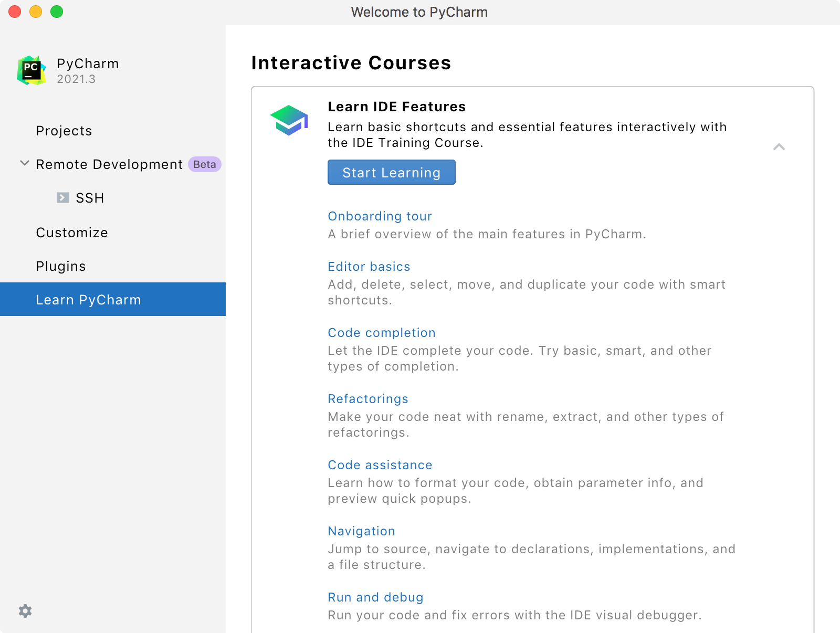
Task: Select the Learn PyCharm tab
Action: 88,300
